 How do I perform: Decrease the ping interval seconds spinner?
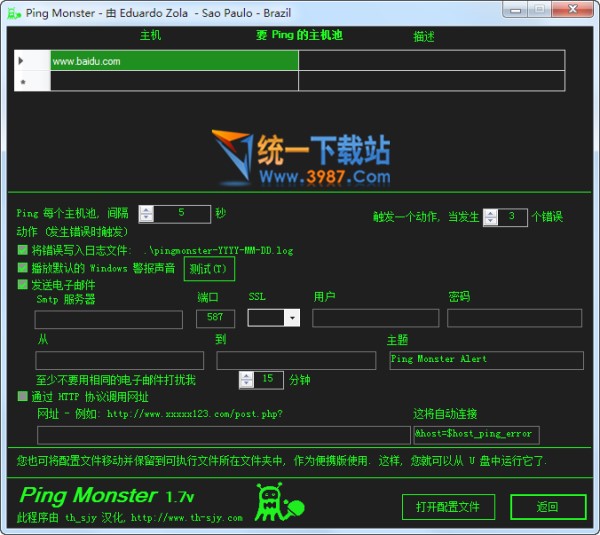coord(146,218)
